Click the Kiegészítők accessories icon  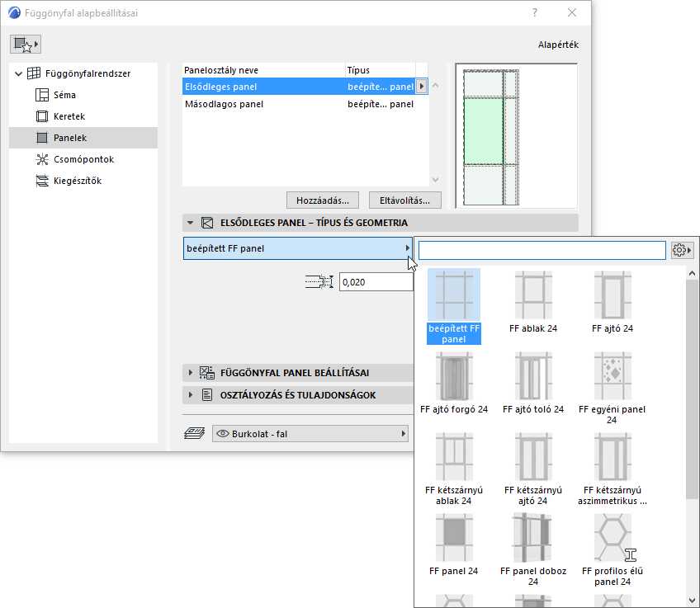[42, 181]
